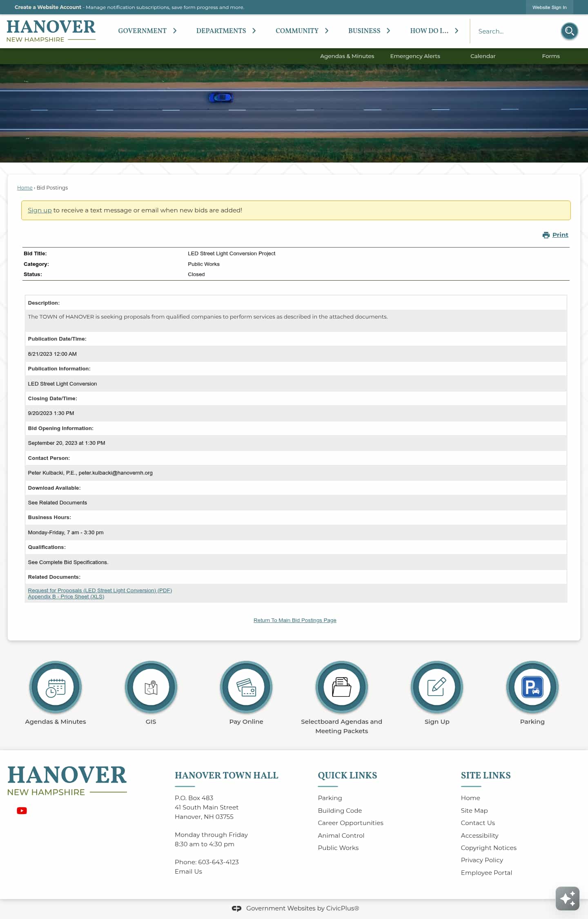Open the DEPARTMENTS menu

[221, 31]
